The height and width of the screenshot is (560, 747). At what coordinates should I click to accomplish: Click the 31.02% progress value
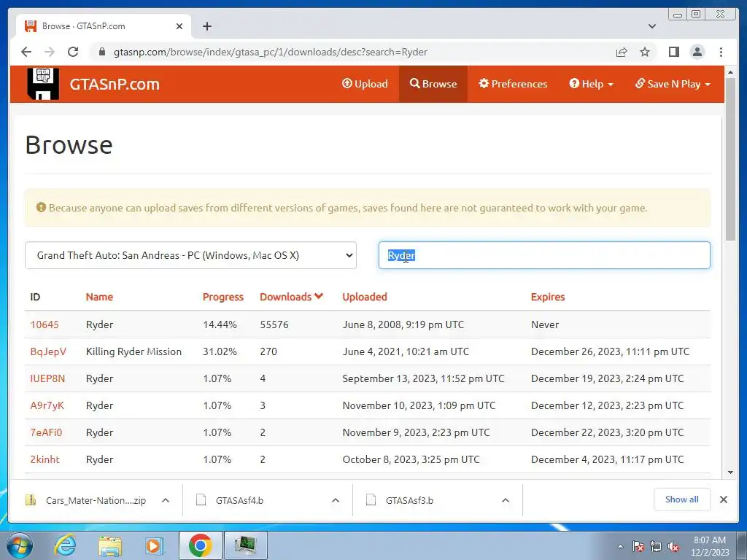[x=220, y=351]
